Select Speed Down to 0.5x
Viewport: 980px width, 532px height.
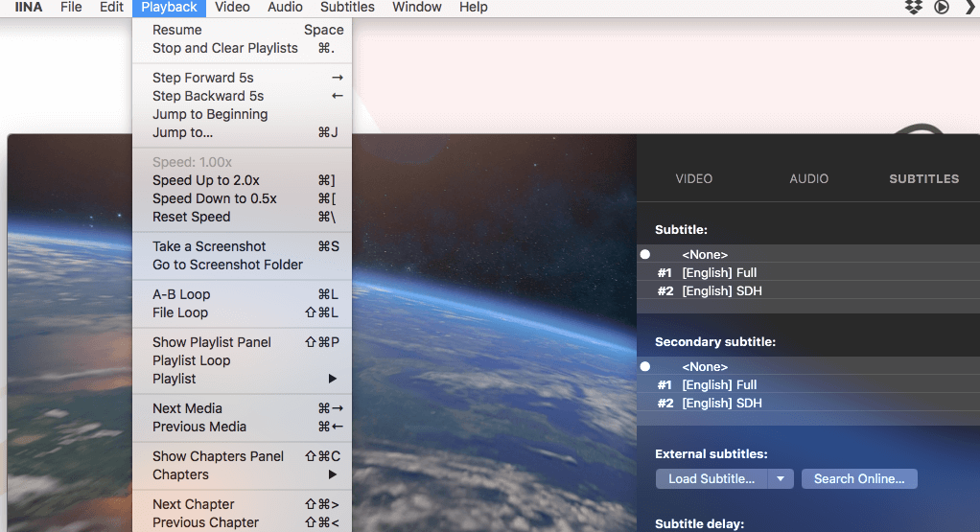(242, 198)
